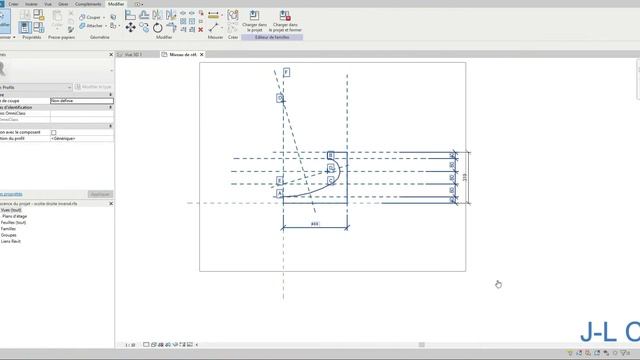Select the Trim/Extend to Corner tool
Image resolution: width=640 pixels, height=360 pixels.
171,27
